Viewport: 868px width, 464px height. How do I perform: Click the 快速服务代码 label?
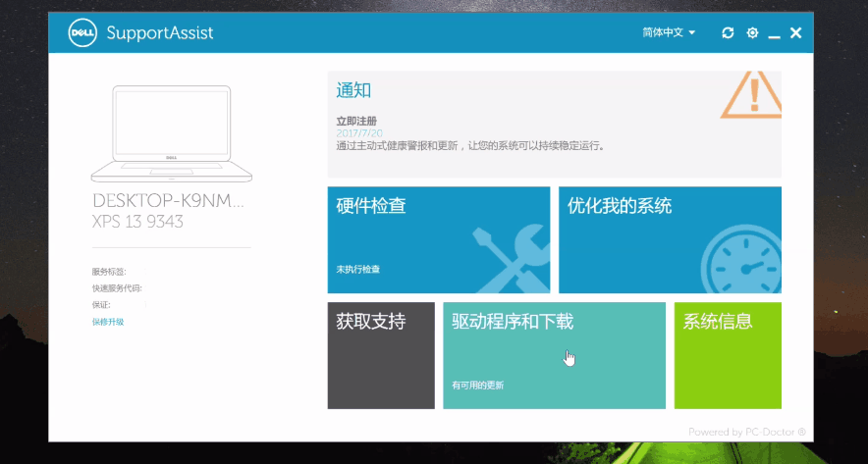[117, 288]
